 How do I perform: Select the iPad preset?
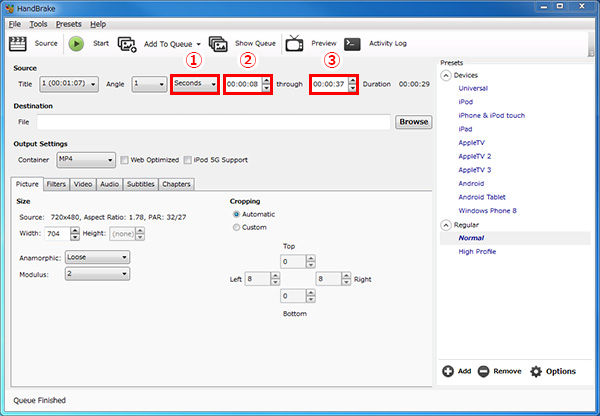pyautogui.click(x=465, y=129)
